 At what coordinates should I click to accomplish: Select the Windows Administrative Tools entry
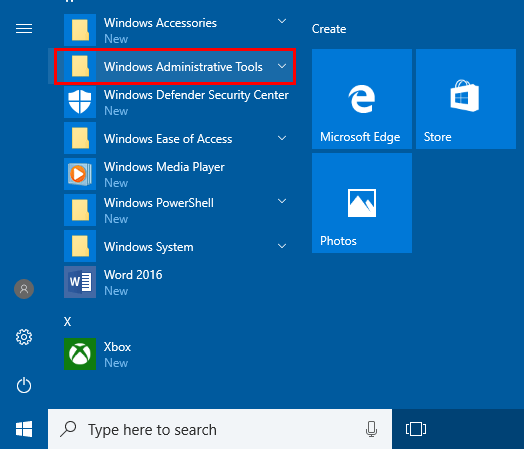click(172, 66)
